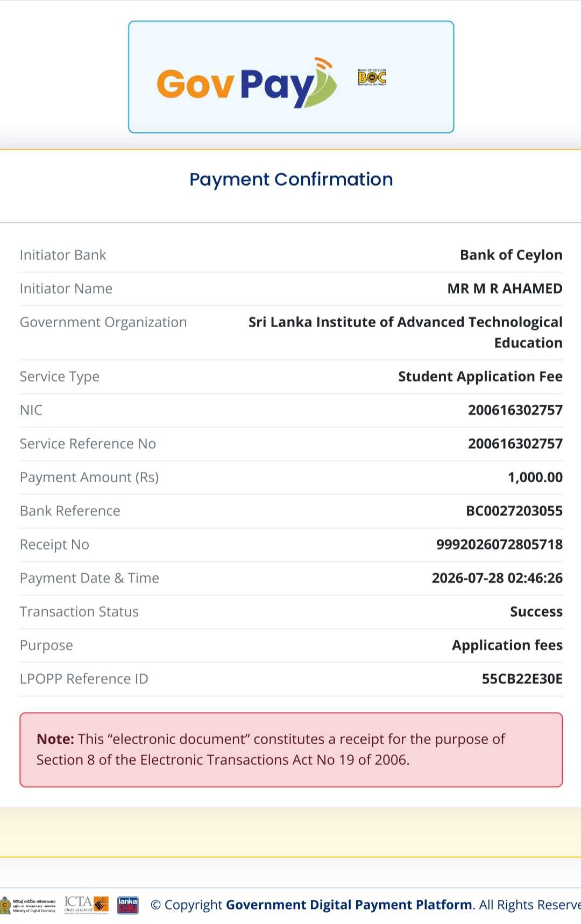Viewport: 581px width, 924px height.
Task: Click the payment amount 1,000.00
Action: (535, 477)
